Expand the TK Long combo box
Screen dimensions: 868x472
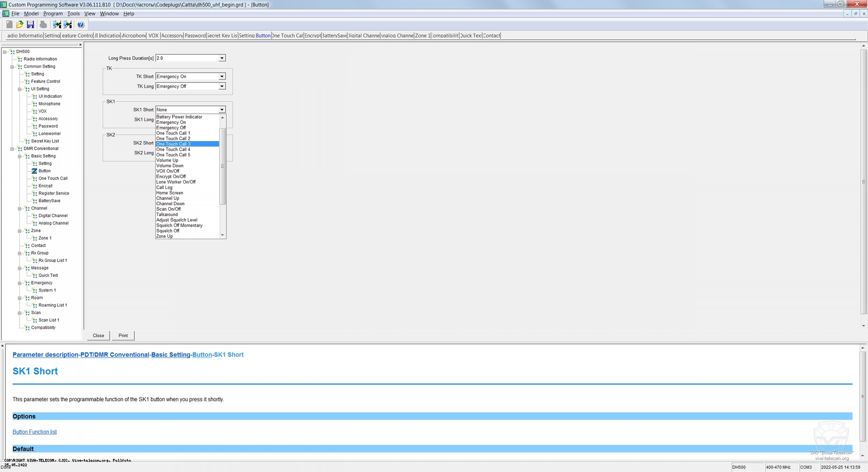click(x=222, y=86)
